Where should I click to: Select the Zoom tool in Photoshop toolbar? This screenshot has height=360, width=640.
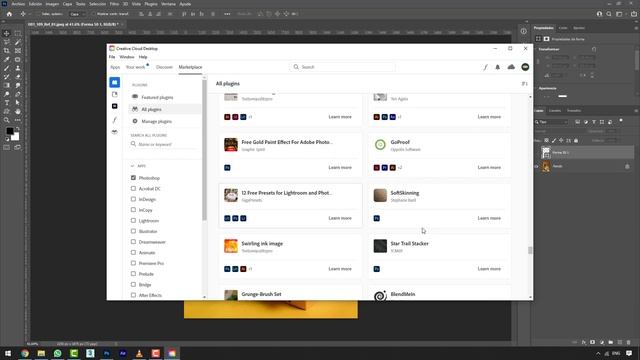click(x=7, y=120)
